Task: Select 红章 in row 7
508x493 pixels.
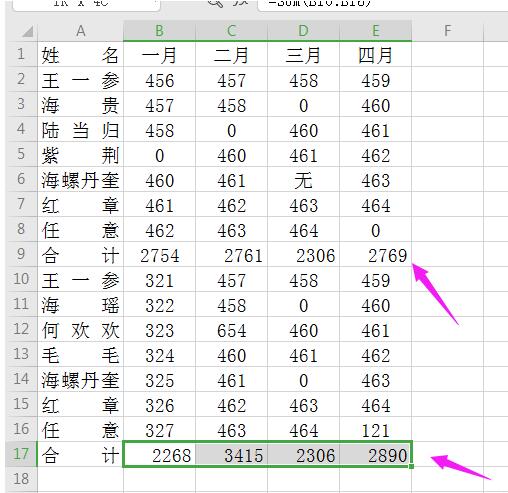Action: coord(80,204)
